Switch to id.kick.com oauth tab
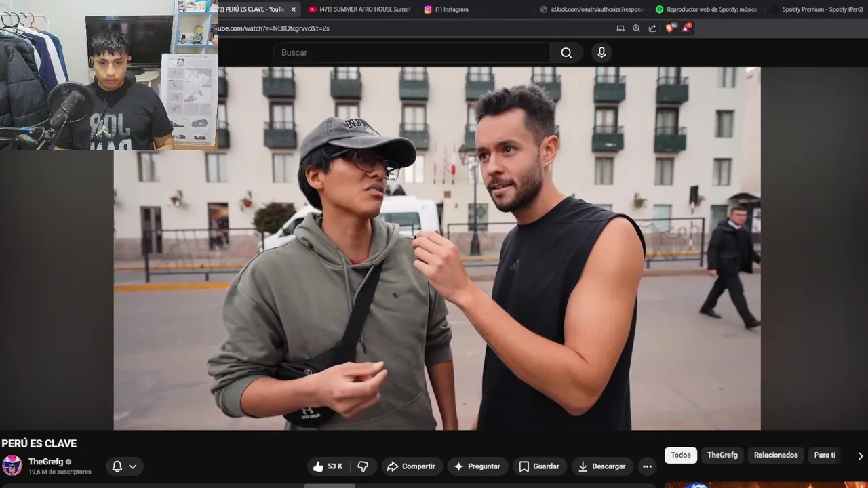Screen dimensions: 868x488 click(591, 9)
